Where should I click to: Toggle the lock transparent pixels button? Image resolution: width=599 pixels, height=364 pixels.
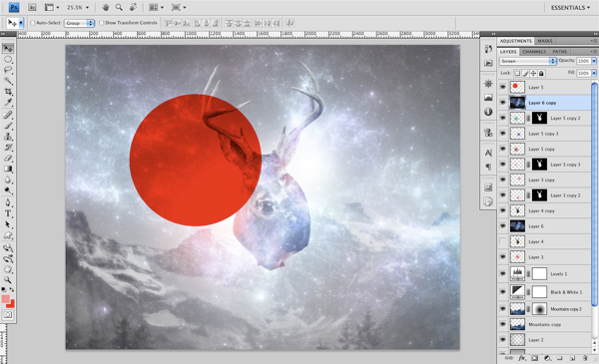pyautogui.click(x=517, y=73)
